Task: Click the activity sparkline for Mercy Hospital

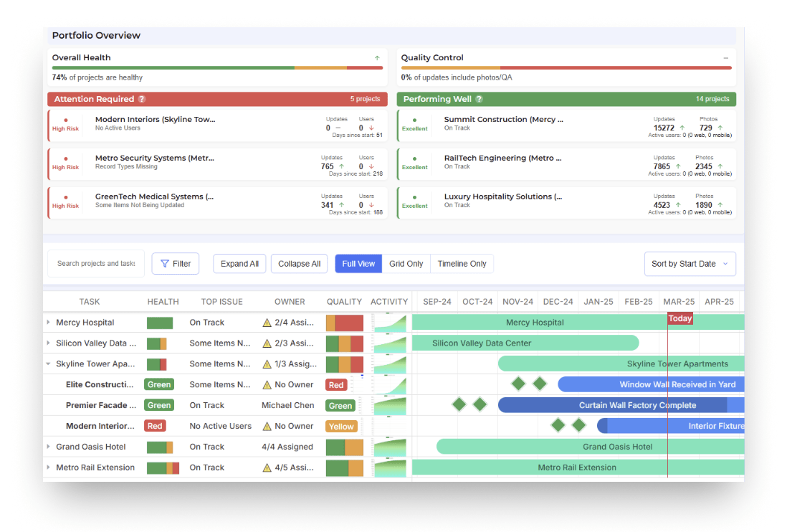Action: coord(389,323)
